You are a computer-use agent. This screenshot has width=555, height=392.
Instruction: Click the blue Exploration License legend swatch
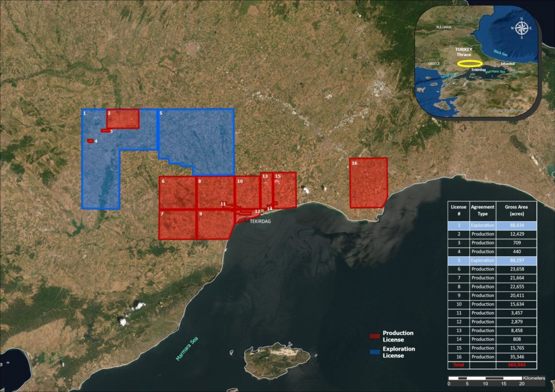click(x=375, y=352)
